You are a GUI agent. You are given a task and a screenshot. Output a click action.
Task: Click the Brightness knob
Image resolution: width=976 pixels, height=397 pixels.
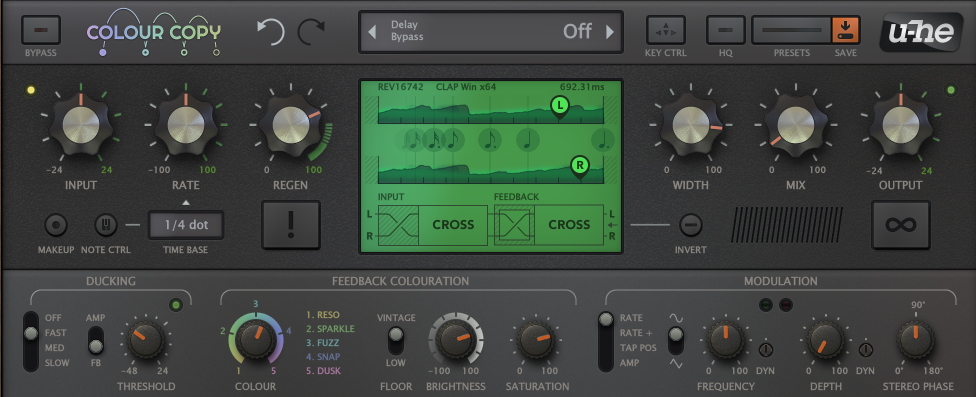click(x=456, y=340)
